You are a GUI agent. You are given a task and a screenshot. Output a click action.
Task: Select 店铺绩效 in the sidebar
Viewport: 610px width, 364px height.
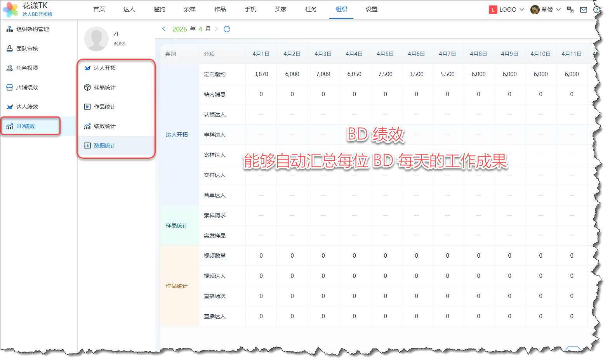point(27,87)
